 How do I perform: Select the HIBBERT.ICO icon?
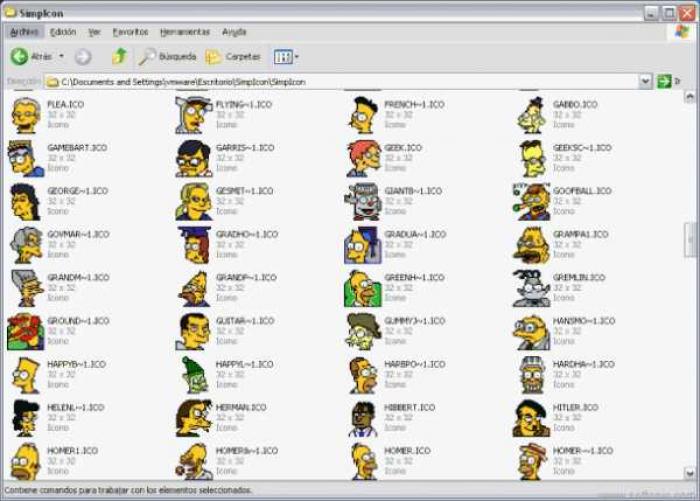point(363,418)
